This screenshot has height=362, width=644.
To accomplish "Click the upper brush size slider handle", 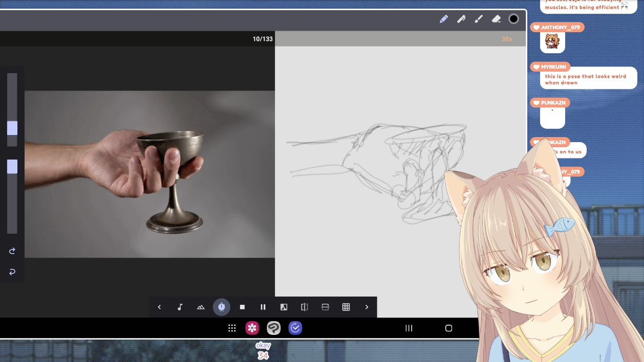I will (12, 128).
